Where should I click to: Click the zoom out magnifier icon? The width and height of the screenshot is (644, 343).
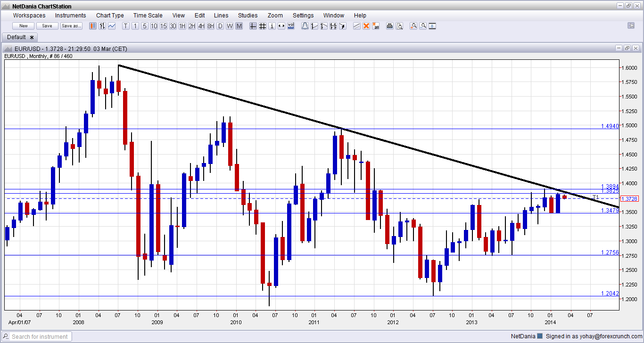423,26
